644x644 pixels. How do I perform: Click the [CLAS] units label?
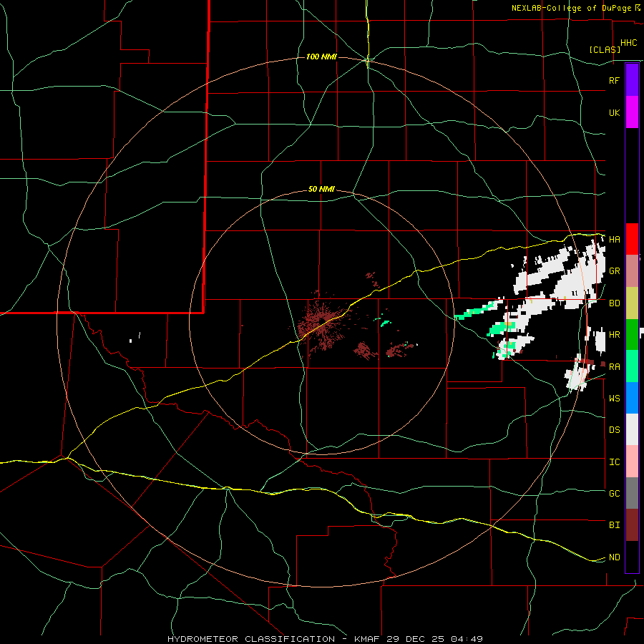click(x=605, y=49)
